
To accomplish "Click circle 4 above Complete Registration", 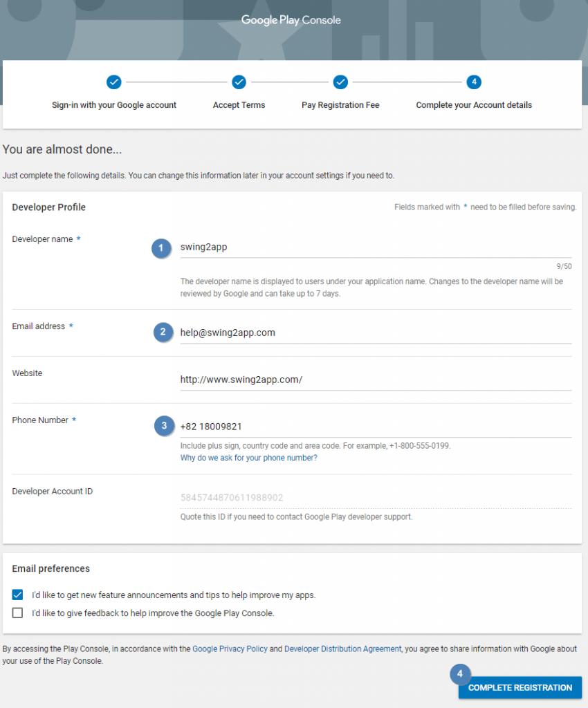I will point(460,674).
